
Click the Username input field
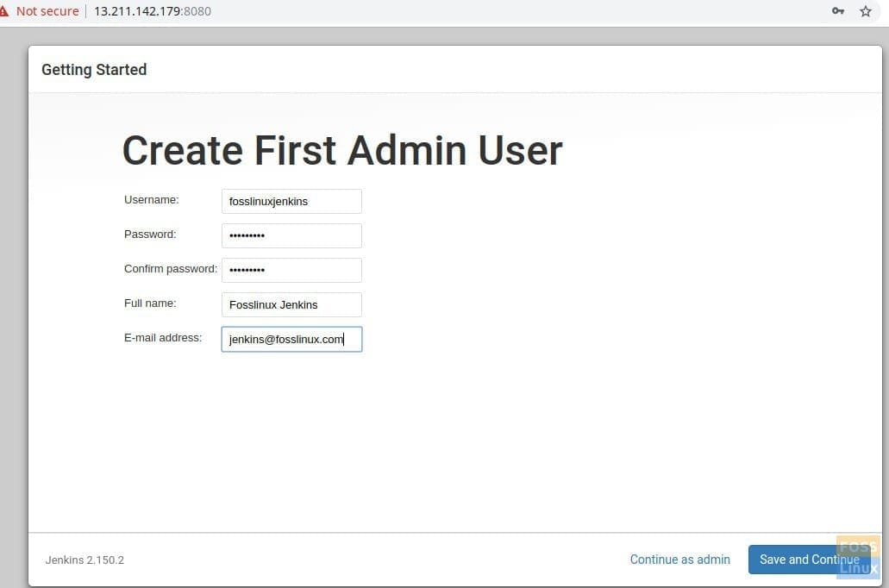point(291,201)
